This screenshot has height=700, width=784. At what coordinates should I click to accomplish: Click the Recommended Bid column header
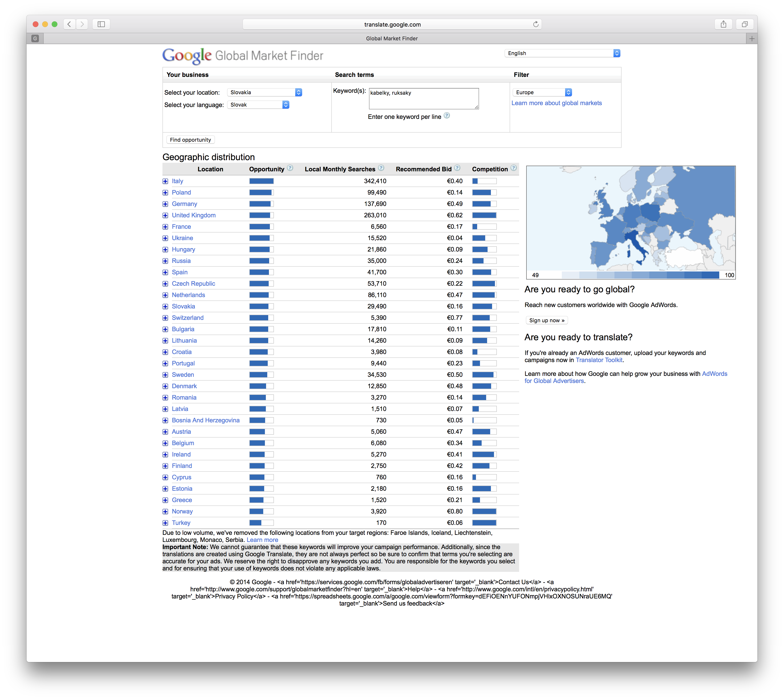tap(424, 169)
